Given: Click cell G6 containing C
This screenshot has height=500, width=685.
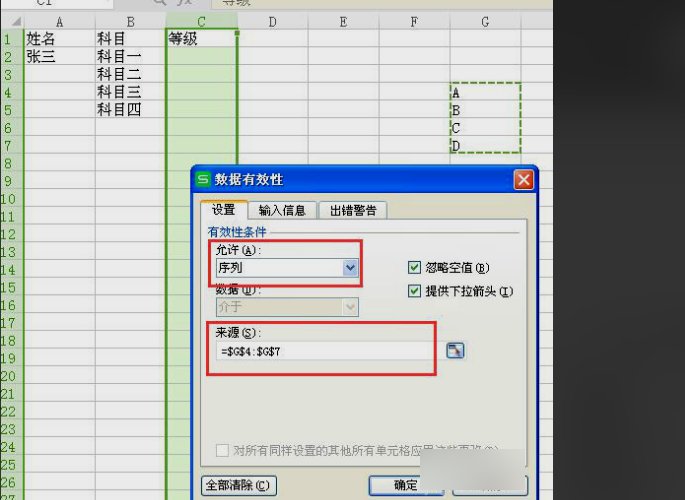Looking at the screenshot, I should [x=485, y=128].
